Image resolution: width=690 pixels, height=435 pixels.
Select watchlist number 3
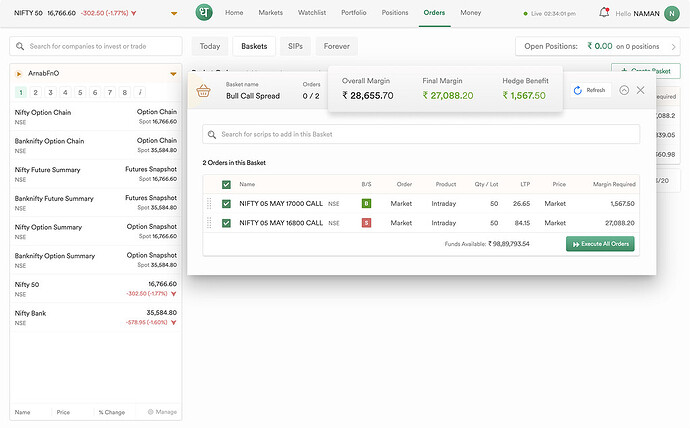(x=51, y=92)
